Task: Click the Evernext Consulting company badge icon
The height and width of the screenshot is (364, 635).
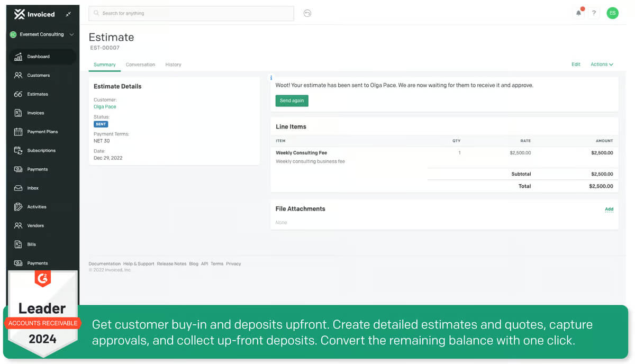Action: [x=13, y=34]
